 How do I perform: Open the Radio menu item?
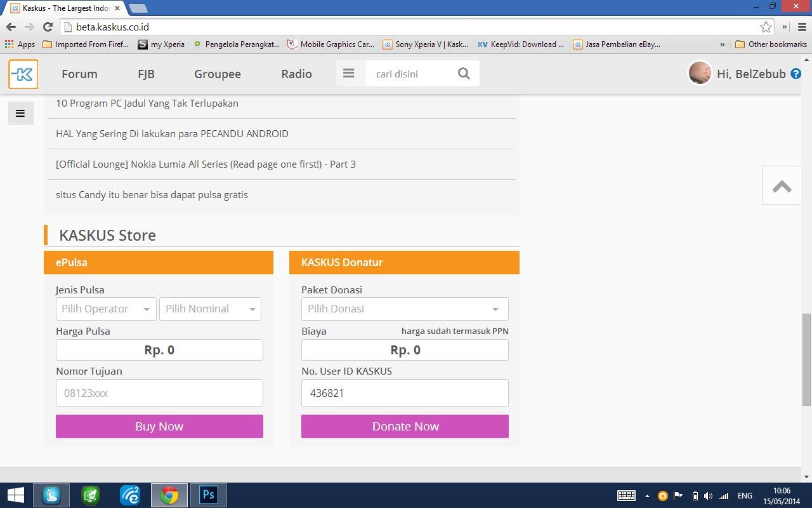296,74
